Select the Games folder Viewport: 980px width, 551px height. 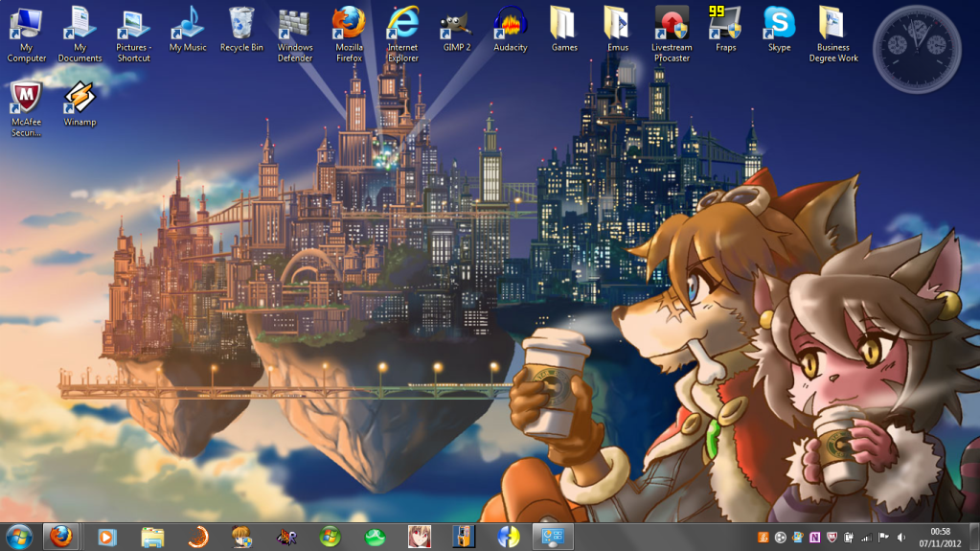(x=563, y=29)
